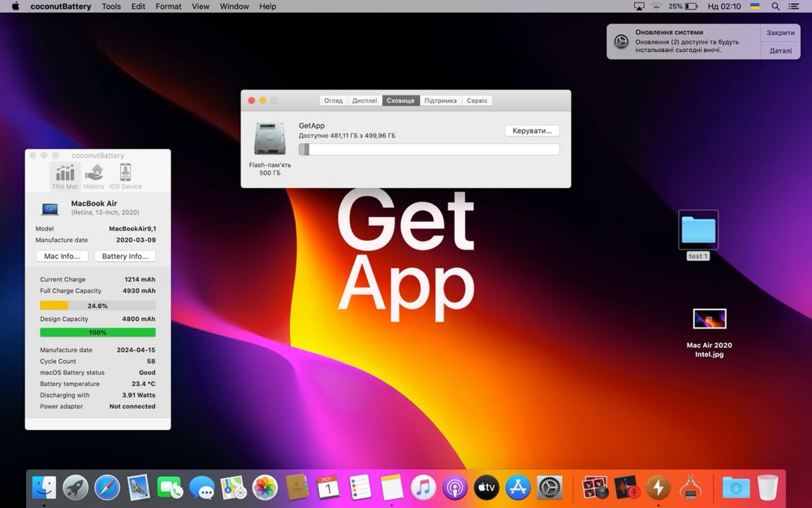The height and width of the screenshot is (508, 812).
Task: Open the Ukrainian input source menu
Action: 755,7
